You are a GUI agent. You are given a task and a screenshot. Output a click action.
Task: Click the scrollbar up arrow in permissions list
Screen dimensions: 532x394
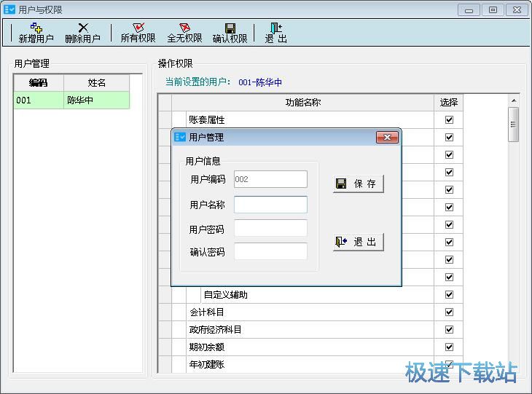coord(514,101)
